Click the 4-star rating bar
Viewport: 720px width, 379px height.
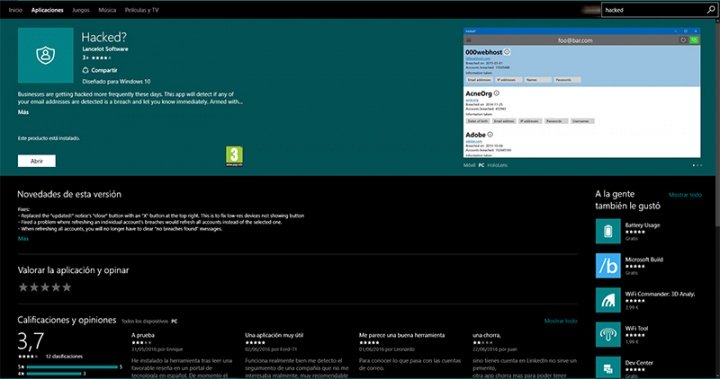point(54,374)
